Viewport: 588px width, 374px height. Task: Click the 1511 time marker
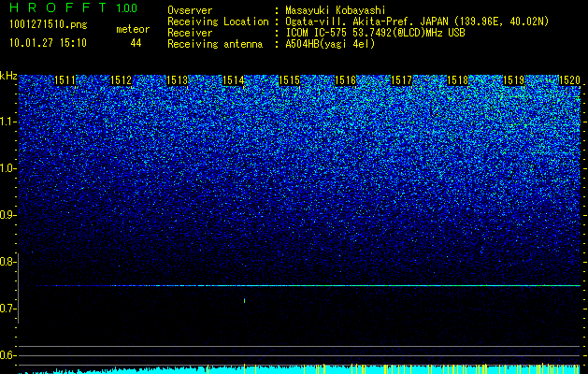(x=65, y=80)
